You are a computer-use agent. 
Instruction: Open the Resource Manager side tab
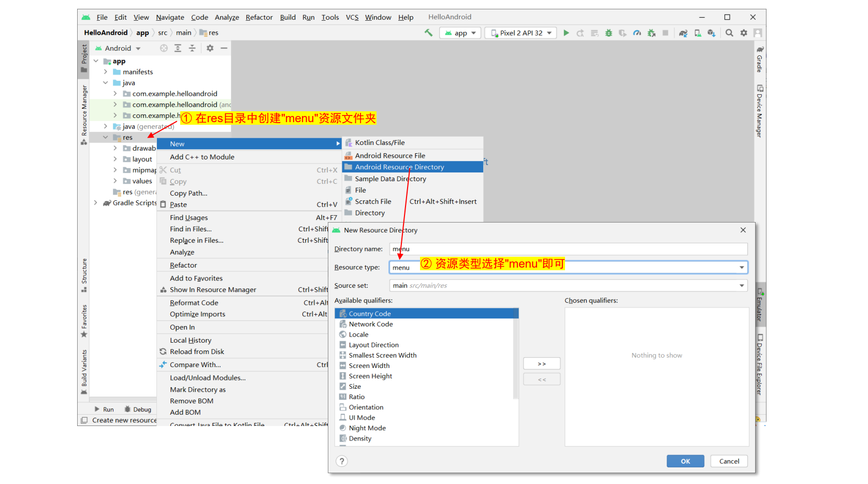point(84,115)
